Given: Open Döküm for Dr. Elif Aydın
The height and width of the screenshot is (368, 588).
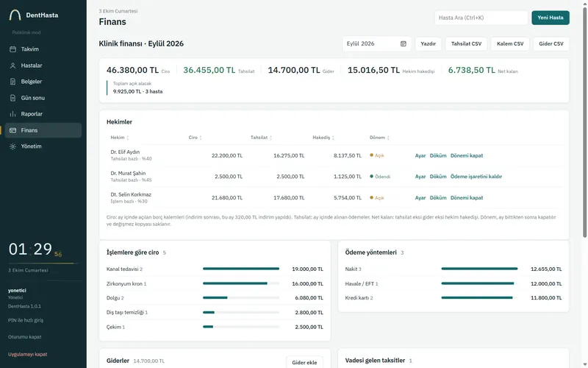Looking at the screenshot, I should 438,155.
